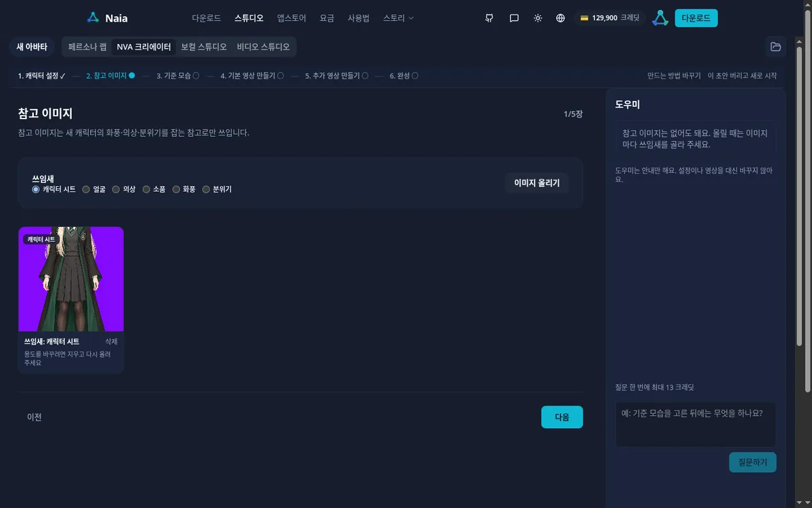Expand the 스토리 dropdown menu

pyautogui.click(x=399, y=18)
